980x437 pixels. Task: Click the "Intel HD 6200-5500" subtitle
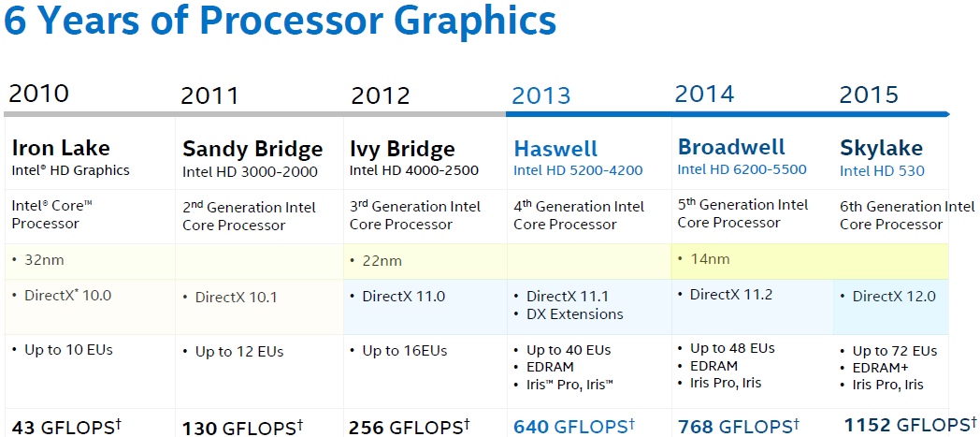click(x=742, y=169)
